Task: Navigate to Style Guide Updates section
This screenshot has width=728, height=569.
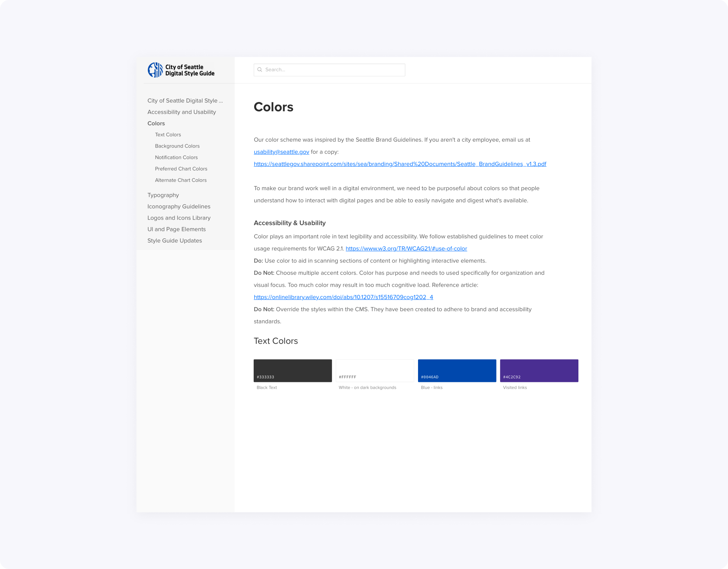Action: [175, 241]
